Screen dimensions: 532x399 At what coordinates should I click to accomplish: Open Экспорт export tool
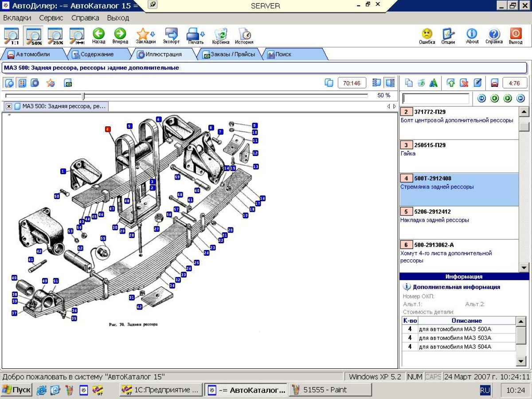click(171, 36)
